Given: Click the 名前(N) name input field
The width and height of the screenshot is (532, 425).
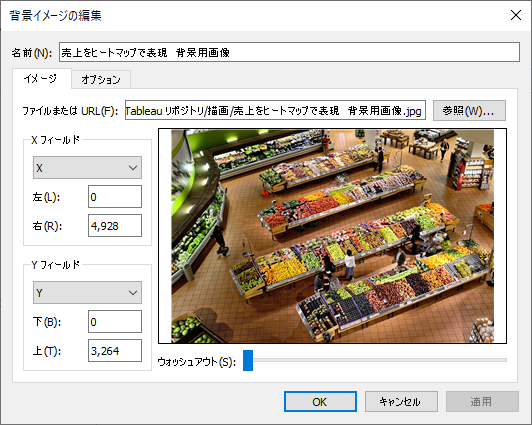Looking at the screenshot, I should (x=289, y=52).
